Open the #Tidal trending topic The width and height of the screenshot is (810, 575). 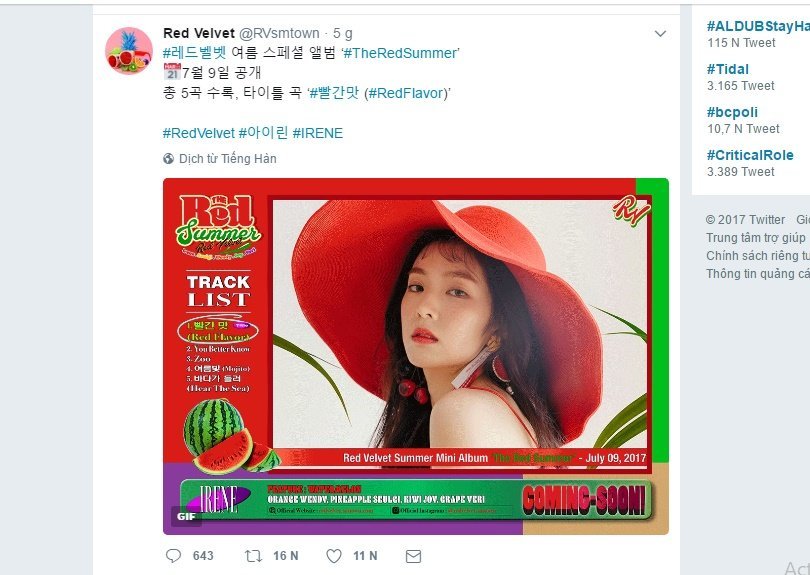pos(727,69)
